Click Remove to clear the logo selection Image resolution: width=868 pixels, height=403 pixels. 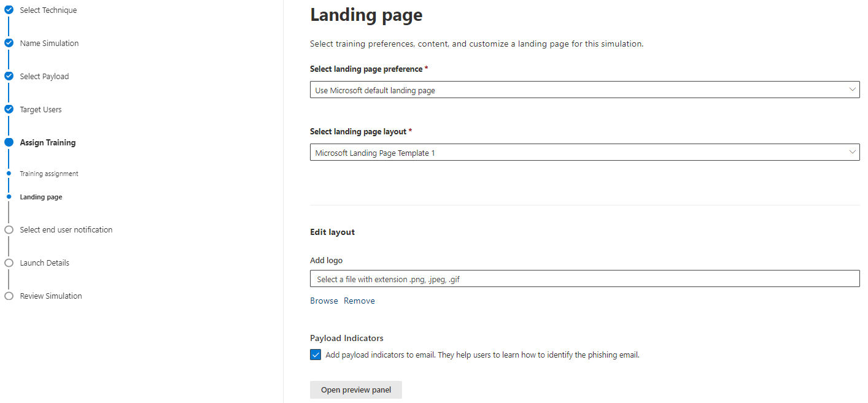click(x=359, y=300)
